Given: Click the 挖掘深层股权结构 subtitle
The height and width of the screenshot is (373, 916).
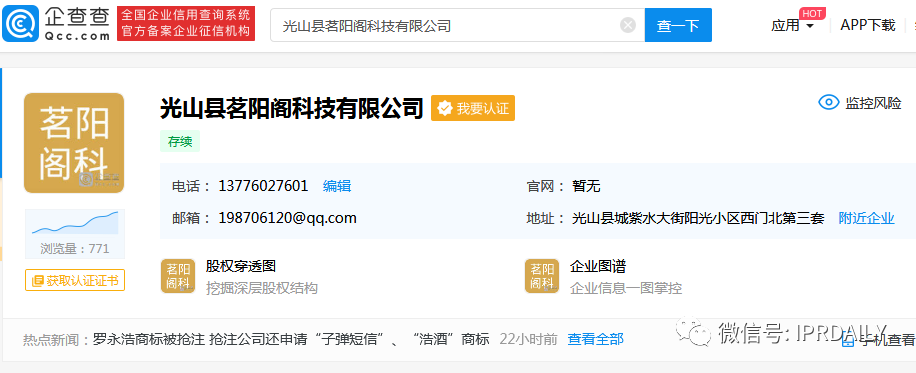Looking at the screenshot, I should pos(262,288).
